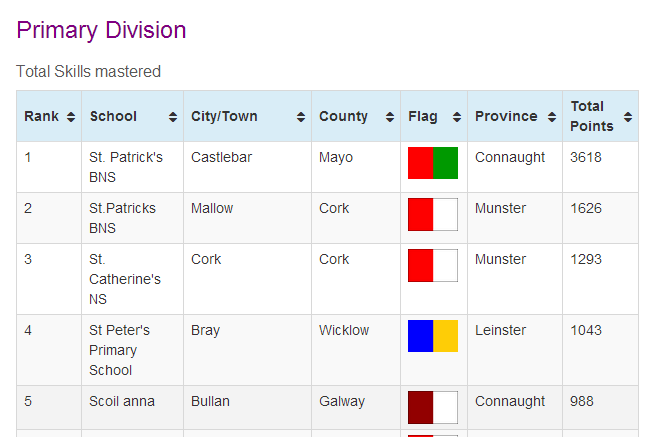Viewport: 651px width, 437px height.
Task: Click the sort arrows beside Flag
Action: (457, 117)
